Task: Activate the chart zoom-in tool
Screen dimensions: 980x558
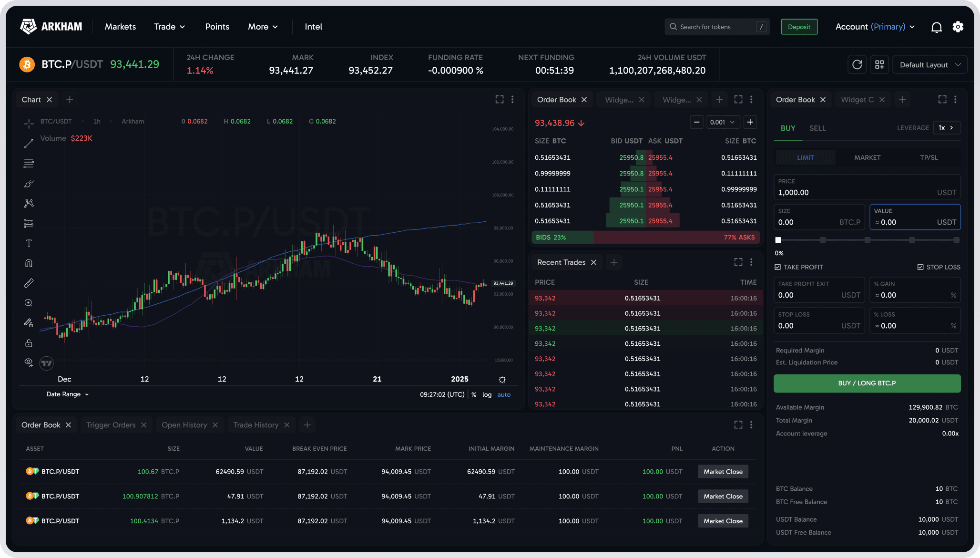Action: (x=29, y=303)
